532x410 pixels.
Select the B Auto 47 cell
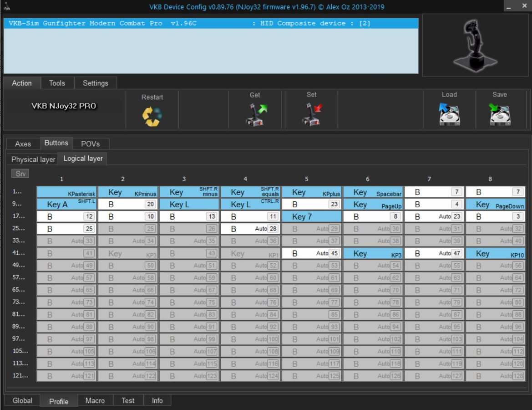pos(434,253)
